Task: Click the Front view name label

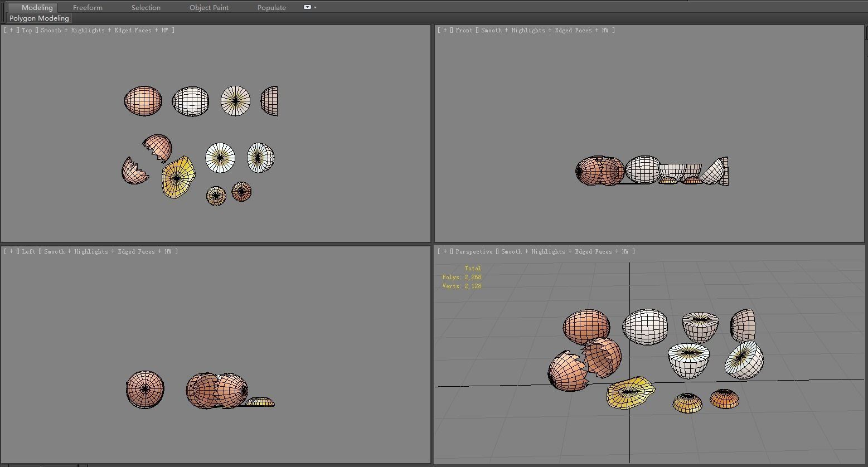Action: click(x=464, y=31)
